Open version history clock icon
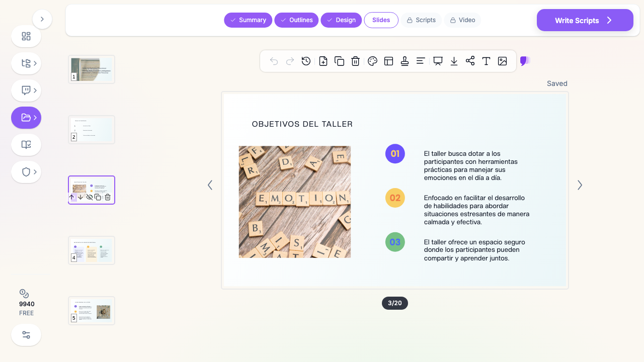 point(306,61)
